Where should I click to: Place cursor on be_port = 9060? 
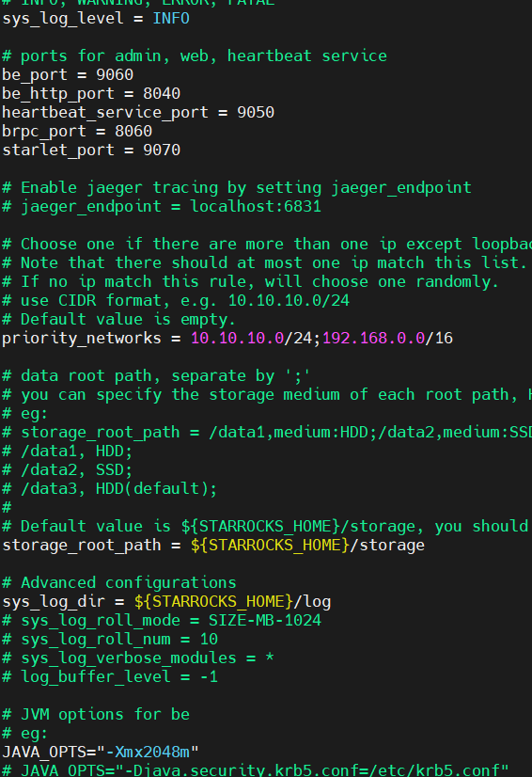68,75
